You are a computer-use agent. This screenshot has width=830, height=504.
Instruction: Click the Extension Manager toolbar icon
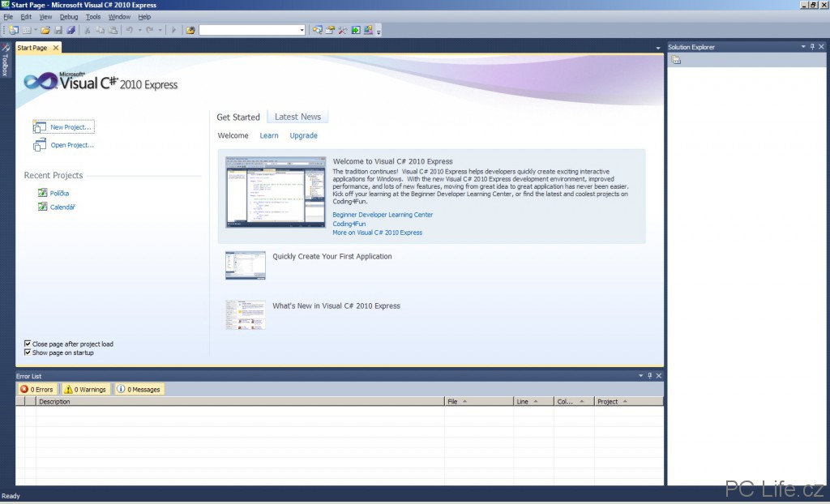click(368, 30)
